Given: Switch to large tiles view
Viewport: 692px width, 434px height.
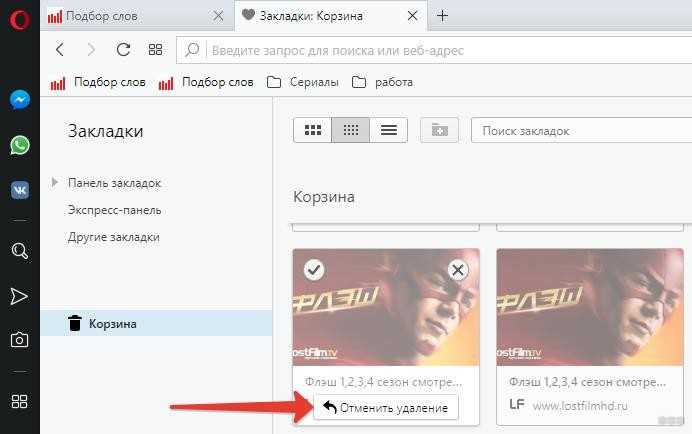Looking at the screenshot, I should (x=312, y=130).
